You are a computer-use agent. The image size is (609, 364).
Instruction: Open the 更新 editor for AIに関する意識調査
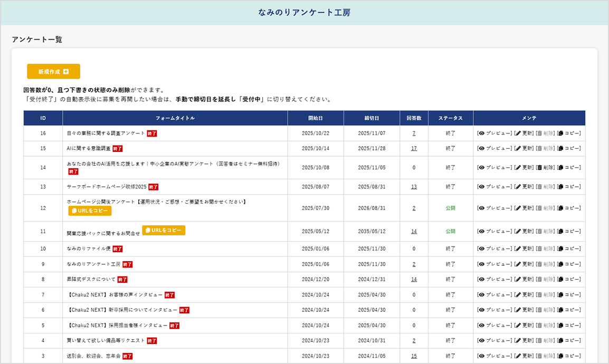tap(526, 148)
